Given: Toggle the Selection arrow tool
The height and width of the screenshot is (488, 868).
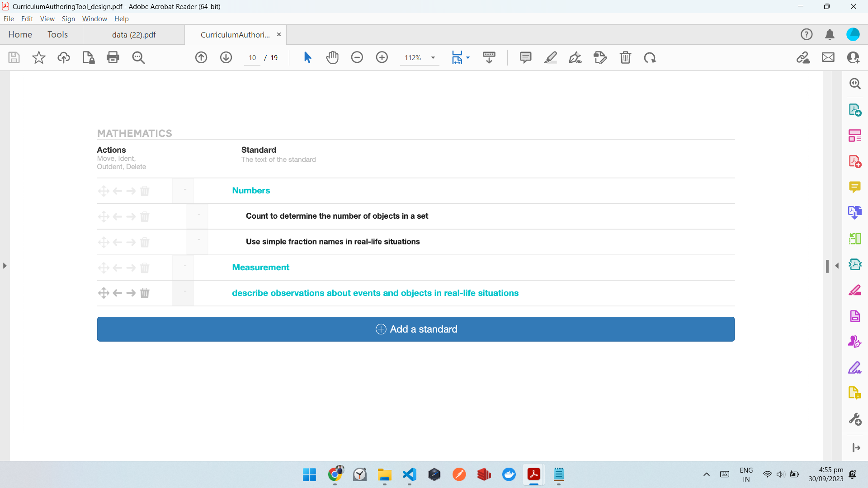Looking at the screenshot, I should pos(307,57).
